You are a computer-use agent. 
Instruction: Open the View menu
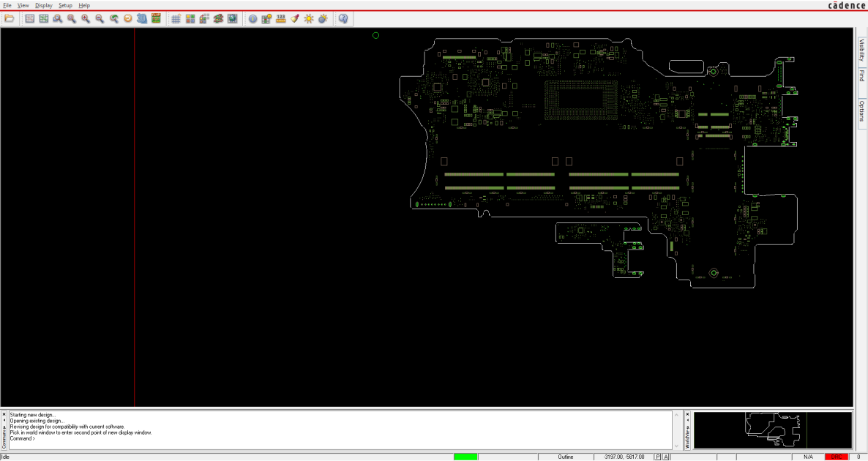23,5
